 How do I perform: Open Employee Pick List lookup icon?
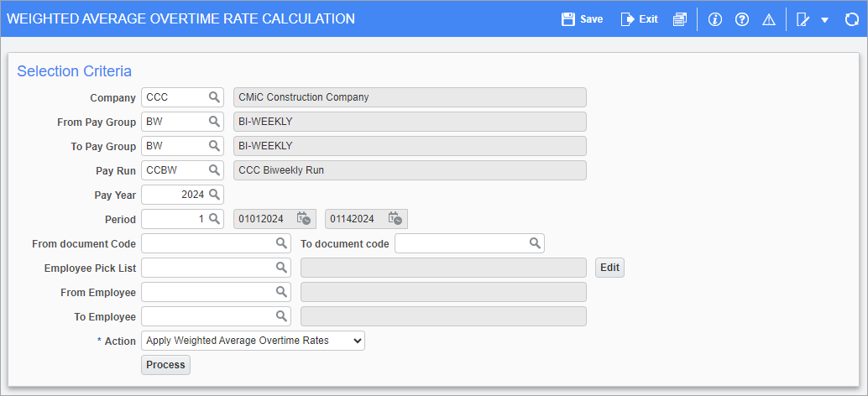click(x=281, y=268)
